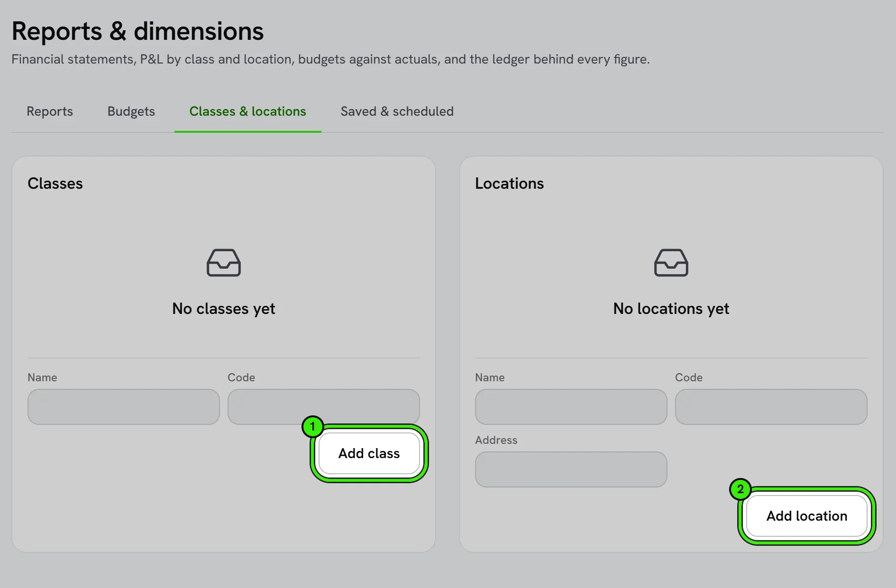
Task: Click the Add location button
Action: 807,516
